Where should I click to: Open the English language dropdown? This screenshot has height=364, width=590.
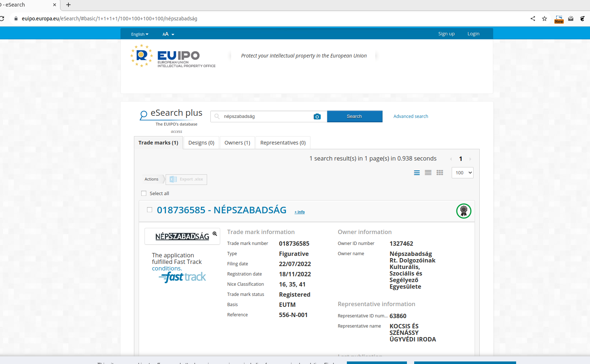tap(140, 34)
